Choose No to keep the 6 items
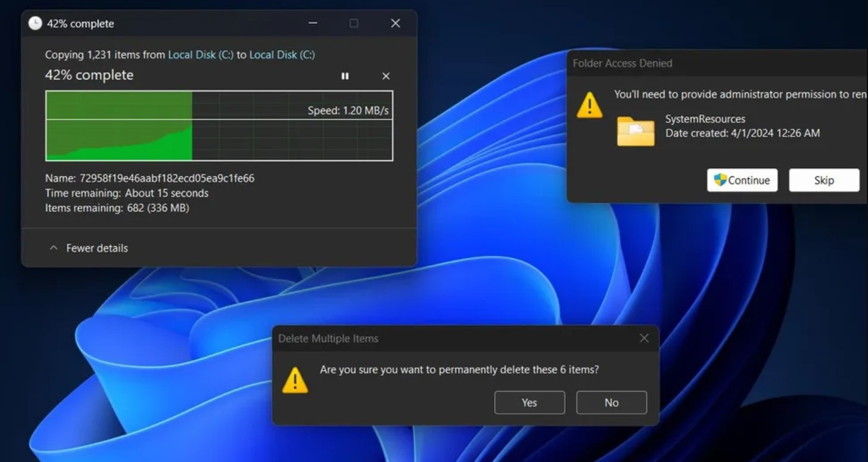Viewport: 868px width, 462px height. [x=611, y=402]
